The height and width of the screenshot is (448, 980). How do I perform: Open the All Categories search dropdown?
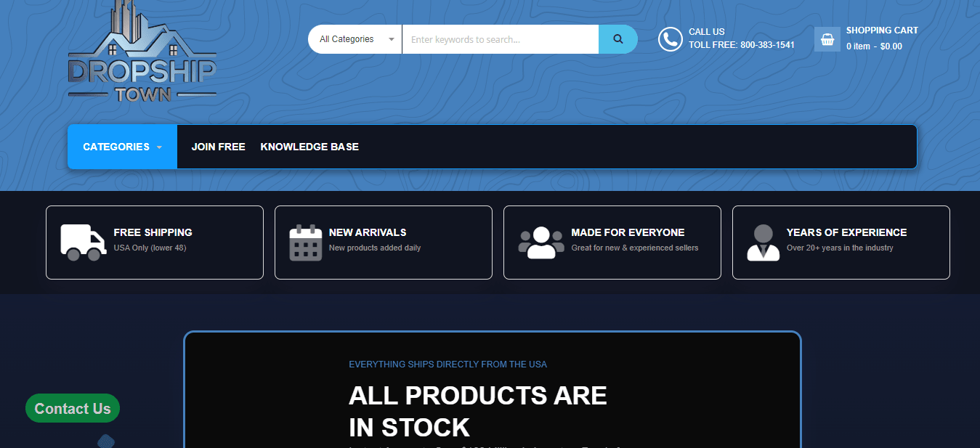coord(355,39)
